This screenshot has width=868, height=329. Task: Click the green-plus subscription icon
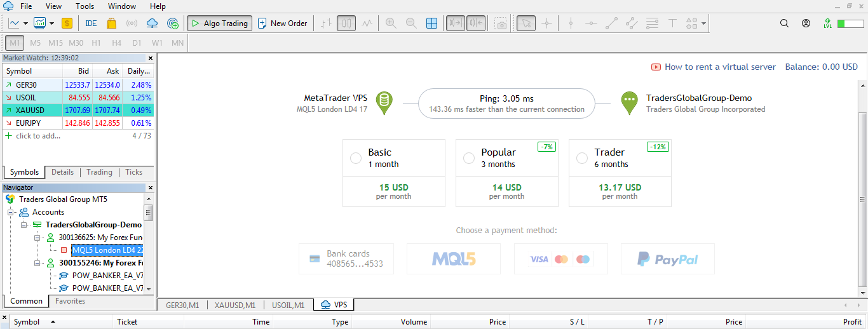173,23
